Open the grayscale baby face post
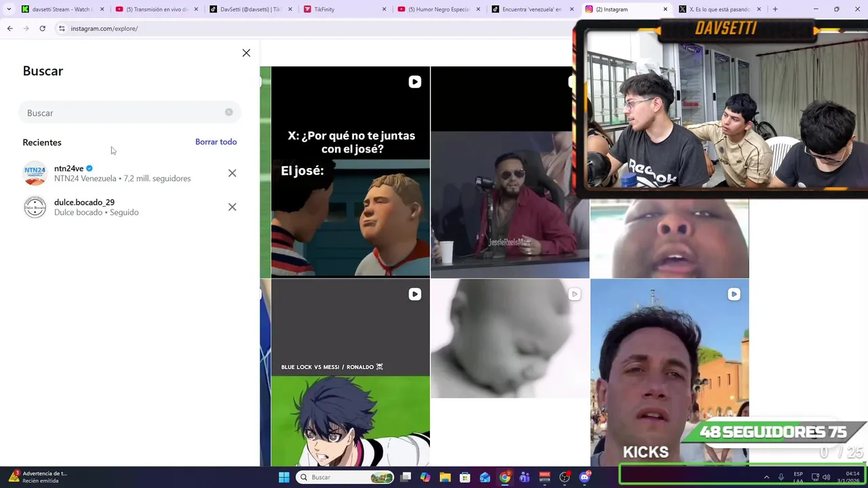The width and height of the screenshot is (868, 488). [x=509, y=339]
